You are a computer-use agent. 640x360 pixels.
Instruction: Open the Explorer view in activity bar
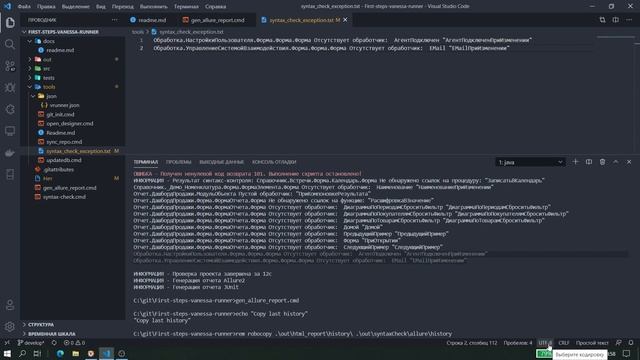pyautogui.click(x=10, y=23)
